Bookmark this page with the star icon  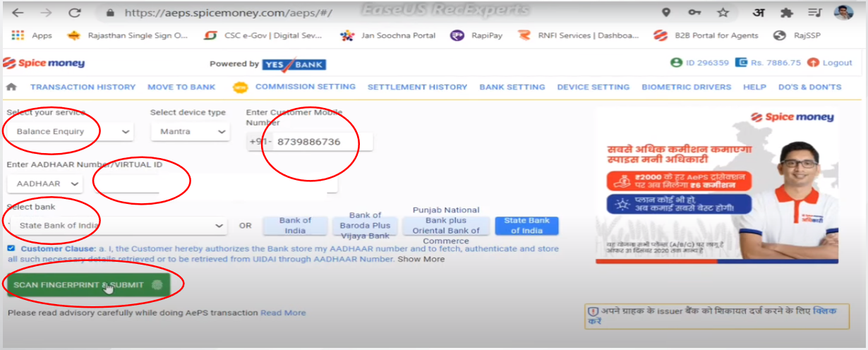(723, 13)
